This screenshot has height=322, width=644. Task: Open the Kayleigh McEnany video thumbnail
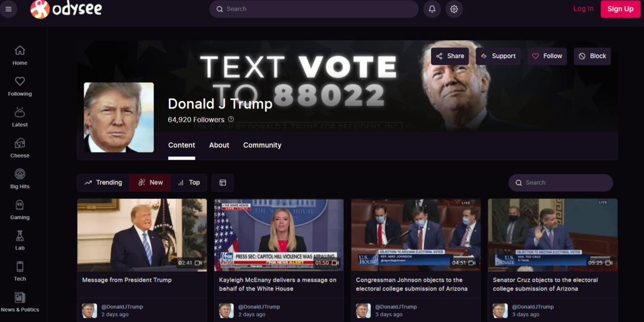pyautogui.click(x=279, y=234)
